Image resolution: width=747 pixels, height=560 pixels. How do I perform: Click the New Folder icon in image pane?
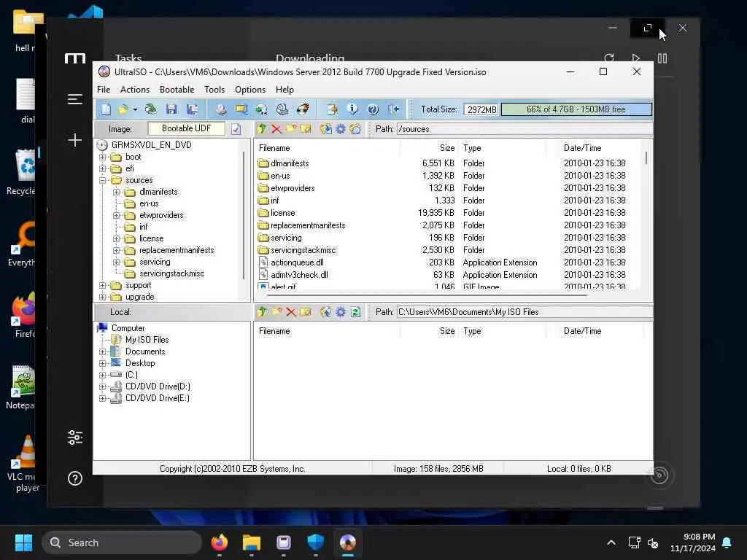[291, 128]
